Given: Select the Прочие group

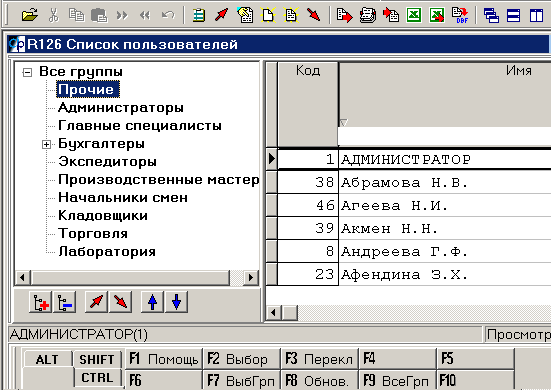Looking at the screenshot, I should click(88, 89).
